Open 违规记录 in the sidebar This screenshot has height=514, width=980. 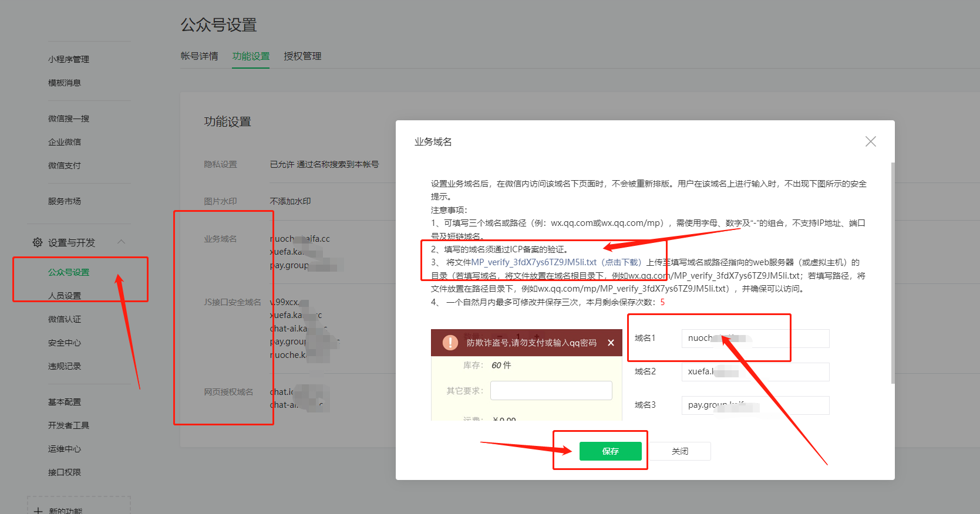coord(65,366)
